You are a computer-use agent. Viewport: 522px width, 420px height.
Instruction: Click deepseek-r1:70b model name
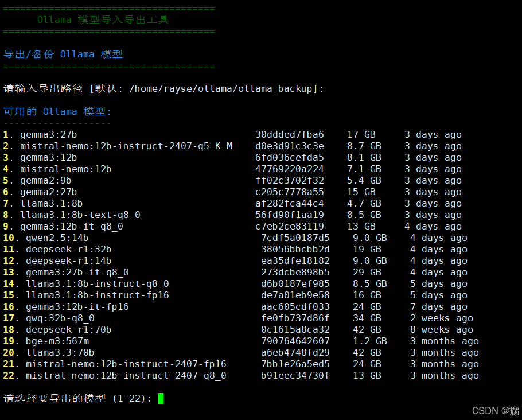tap(69, 330)
